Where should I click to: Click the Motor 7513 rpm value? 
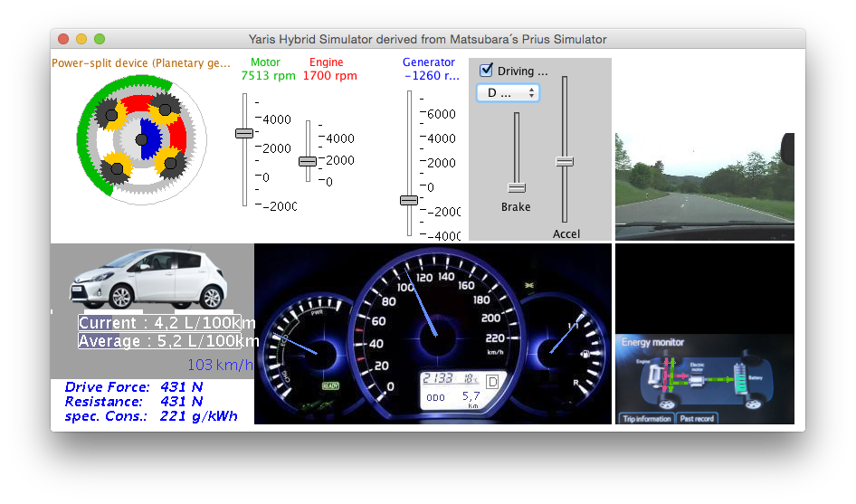point(268,76)
